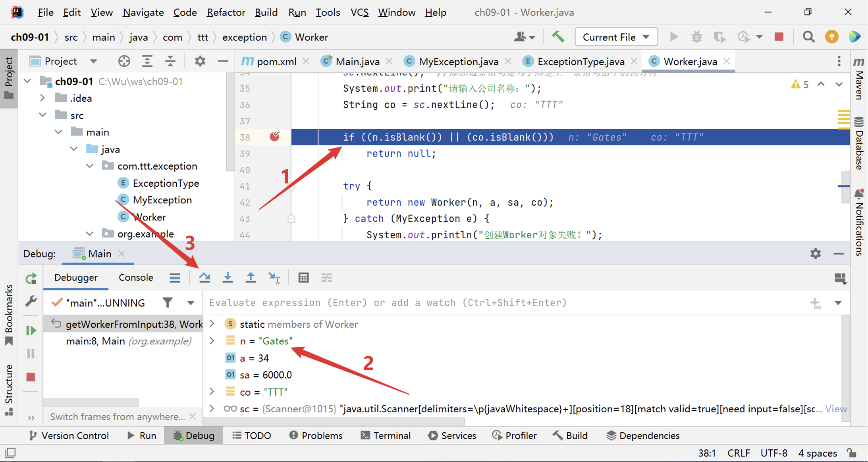Open the Project view dropdown arrow

coord(93,61)
